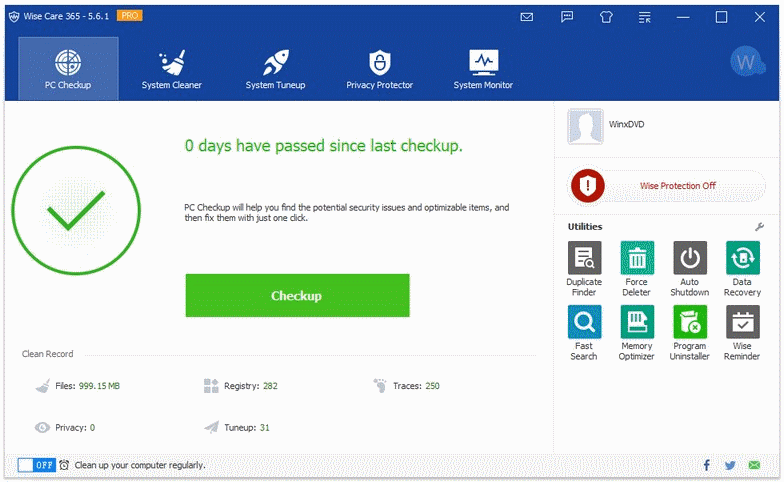The height and width of the screenshot is (482, 784).
Task: Click the round W account icon
Action: pos(746,62)
